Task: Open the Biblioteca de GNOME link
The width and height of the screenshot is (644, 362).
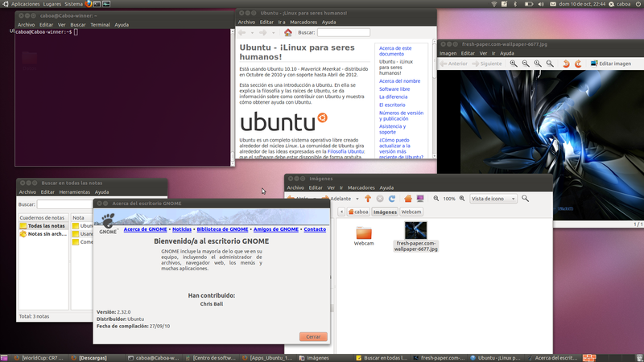Action: [x=222, y=229]
